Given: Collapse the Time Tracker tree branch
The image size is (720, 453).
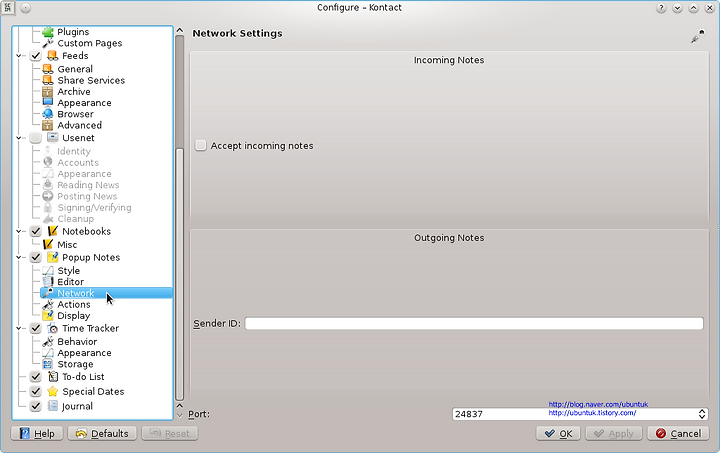Looking at the screenshot, I should [x=18, y=328].
